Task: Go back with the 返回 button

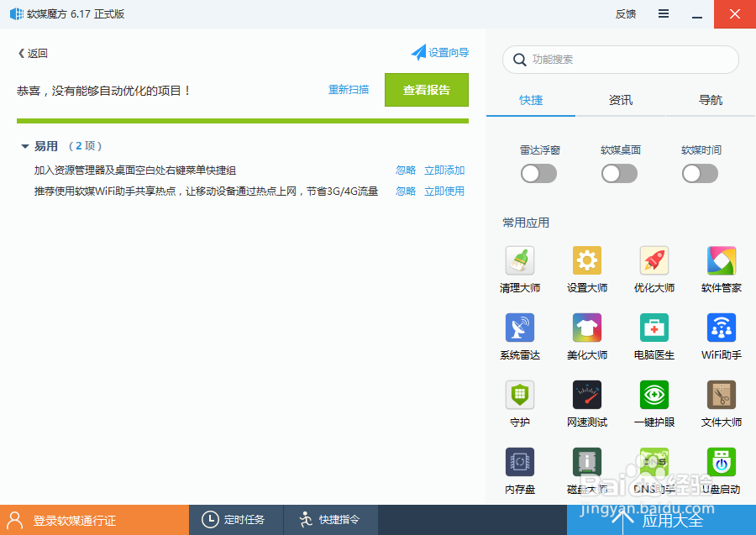Action: tap(33, 53)
